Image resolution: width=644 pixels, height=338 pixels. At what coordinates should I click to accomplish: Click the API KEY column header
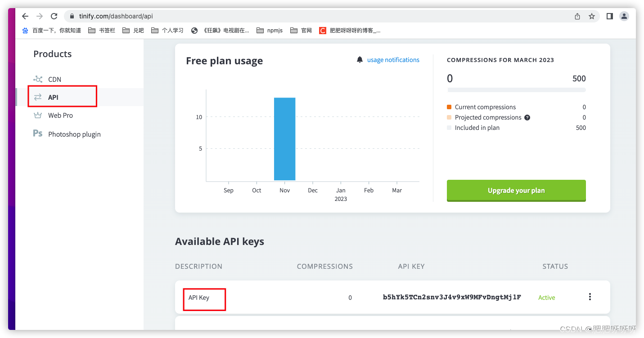(411, 266)
